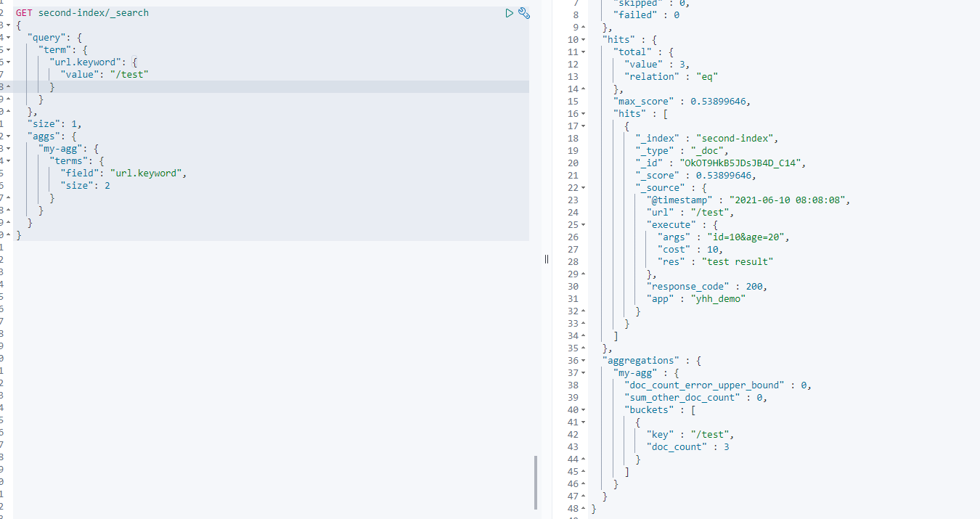Click the "max_score" line in response

click(681, 101)
